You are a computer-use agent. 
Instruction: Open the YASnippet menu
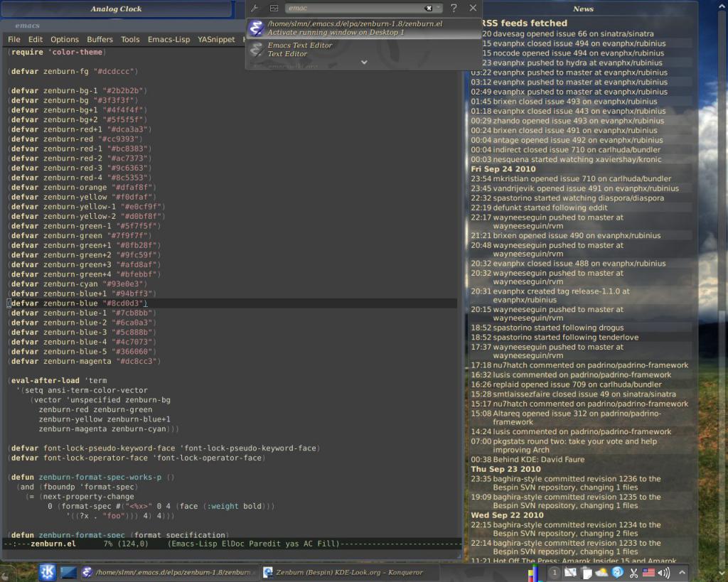pyautogui.click(x=216, y=40)
